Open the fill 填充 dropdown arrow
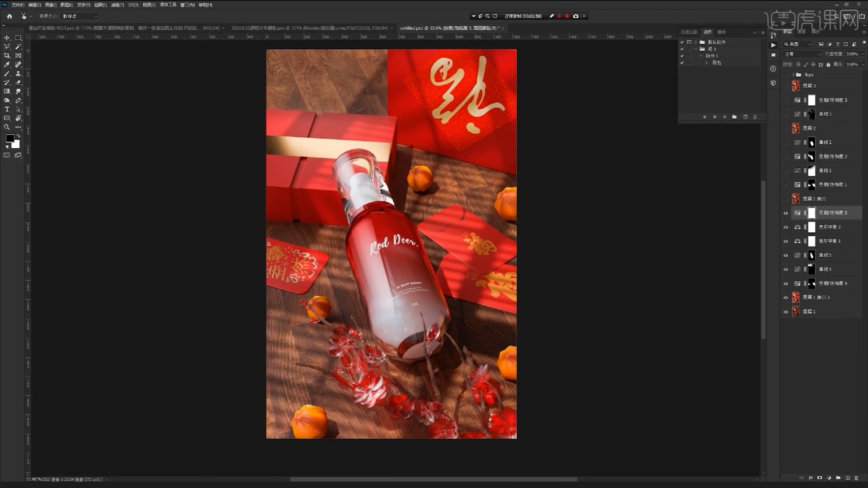The image size is (868, 488). click(x=863, y=64)
